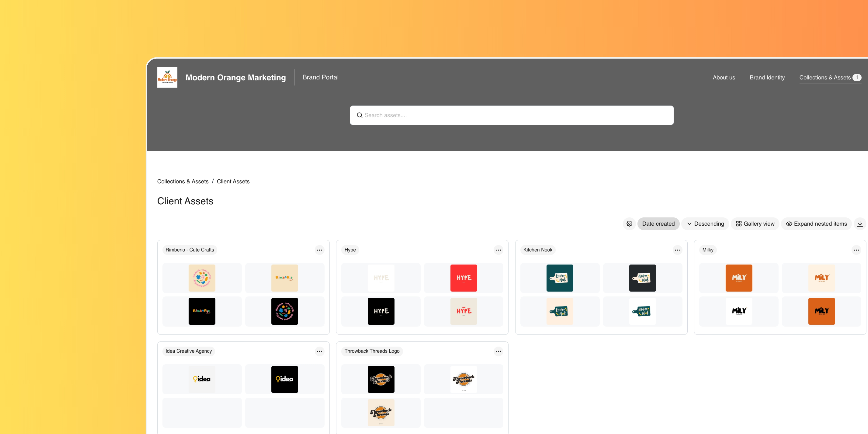Open options menu for Kitchen Nook collection
Screen dimensions: 868x434
tap(677, 250)
